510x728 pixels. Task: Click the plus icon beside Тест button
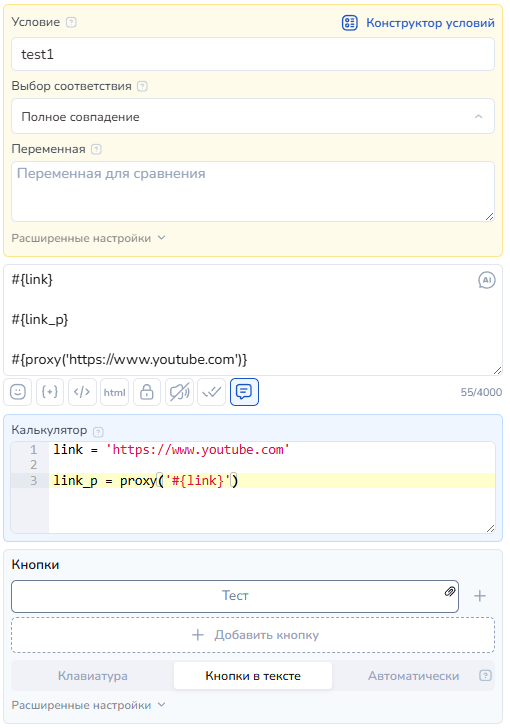coord(479,596)
